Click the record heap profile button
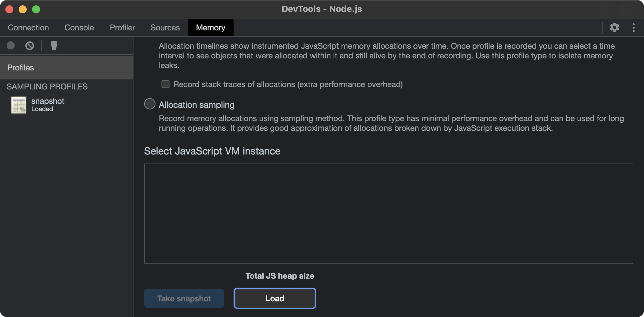Viewport: 644px width, 317px height. (x=11, y=45)
